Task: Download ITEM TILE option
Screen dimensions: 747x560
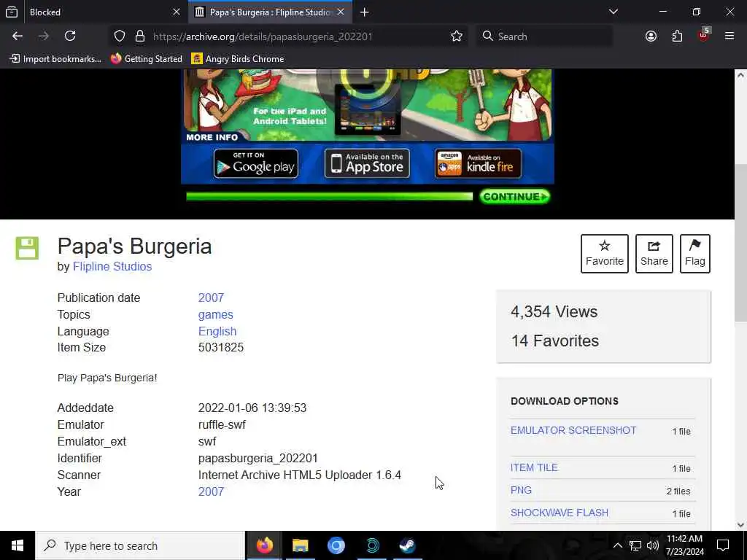Action: tap(534, 467)
